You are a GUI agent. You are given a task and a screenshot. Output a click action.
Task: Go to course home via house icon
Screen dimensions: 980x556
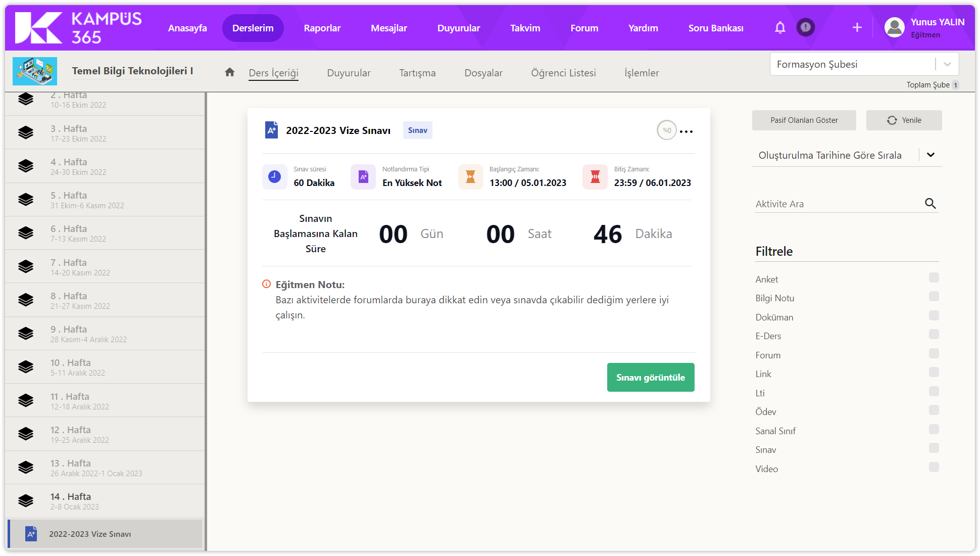pyautogui.click(x=230, y=72)
